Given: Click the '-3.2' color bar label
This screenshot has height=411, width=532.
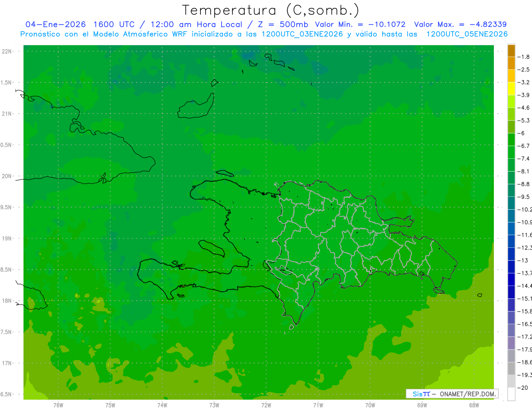Looking at the screenshot, I should [x=524, y=82].
